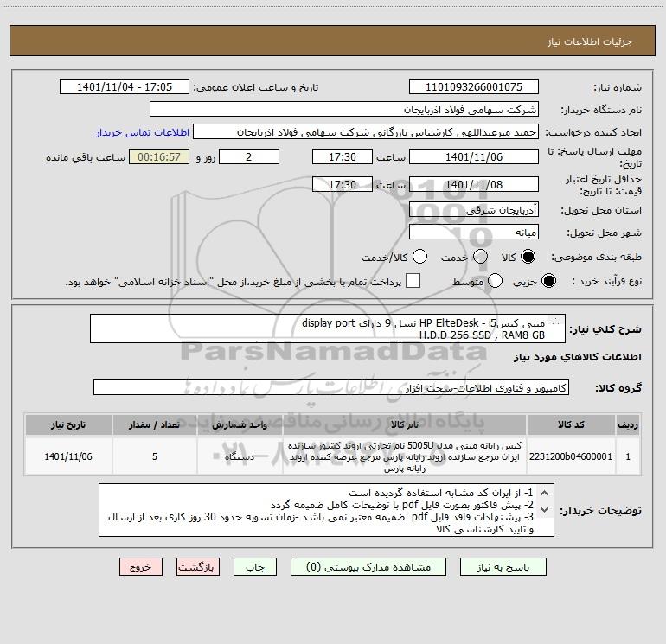The image size is (666, 644).
Task: Click the response deadline date 1401/11/06 field
Action: [x=474, y=156]
